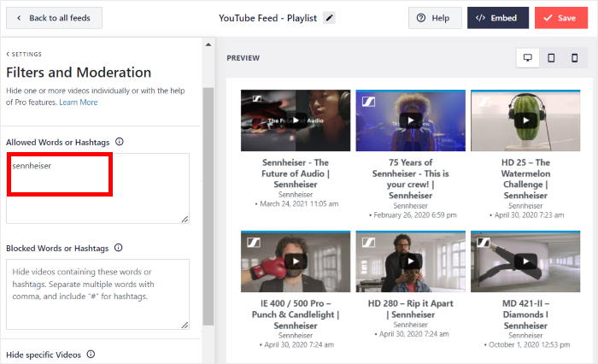The image size is (598, 364).
Task: Click the 'Sennheiser - The Future of Audio' title
Action: (x=296, y=173)
